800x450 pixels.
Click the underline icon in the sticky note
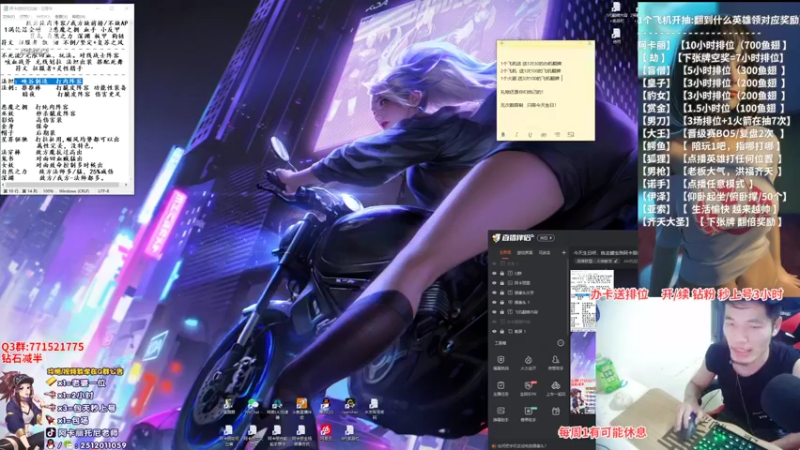pos(530,135)
